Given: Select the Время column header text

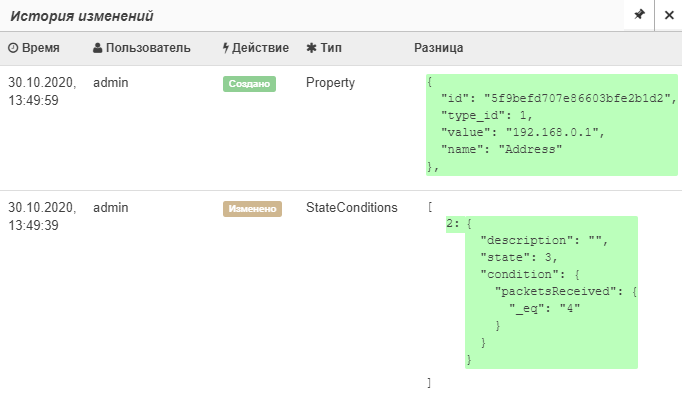Looking at the screenshot, I should 41,48.
